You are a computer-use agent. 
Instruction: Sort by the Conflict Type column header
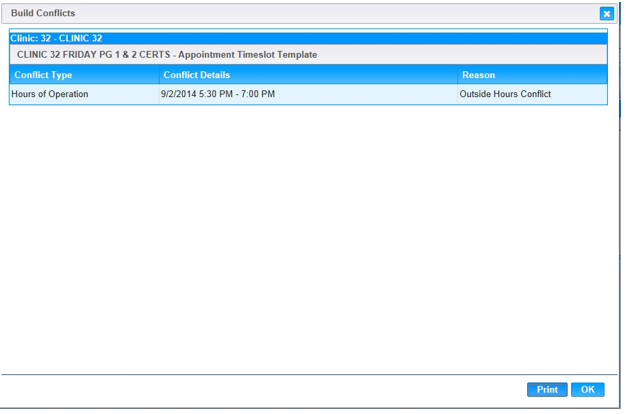click(43, 75)
